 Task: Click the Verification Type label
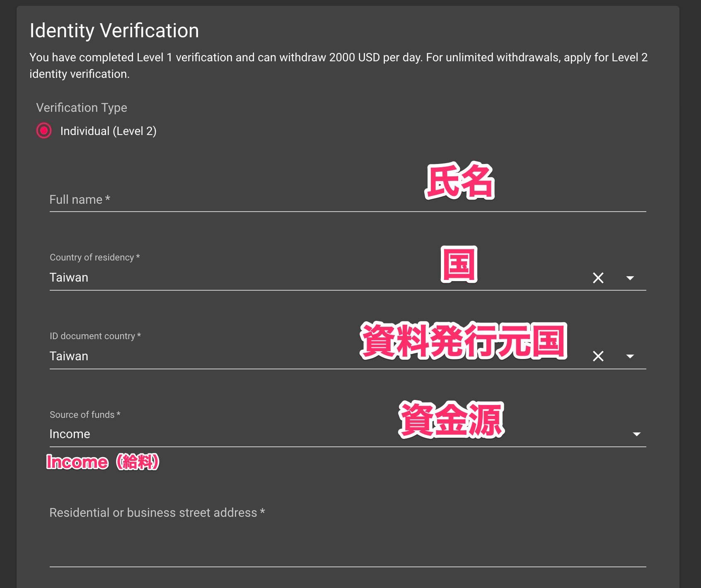(x=82, y=108)
